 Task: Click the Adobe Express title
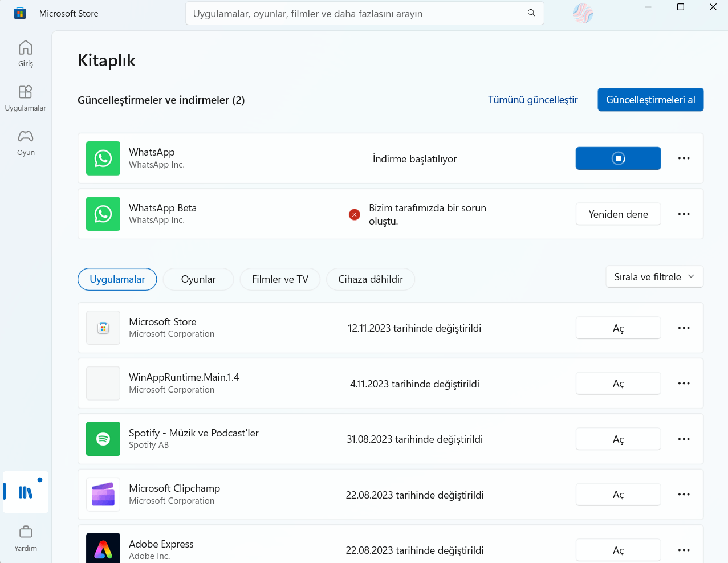(161, 544)
